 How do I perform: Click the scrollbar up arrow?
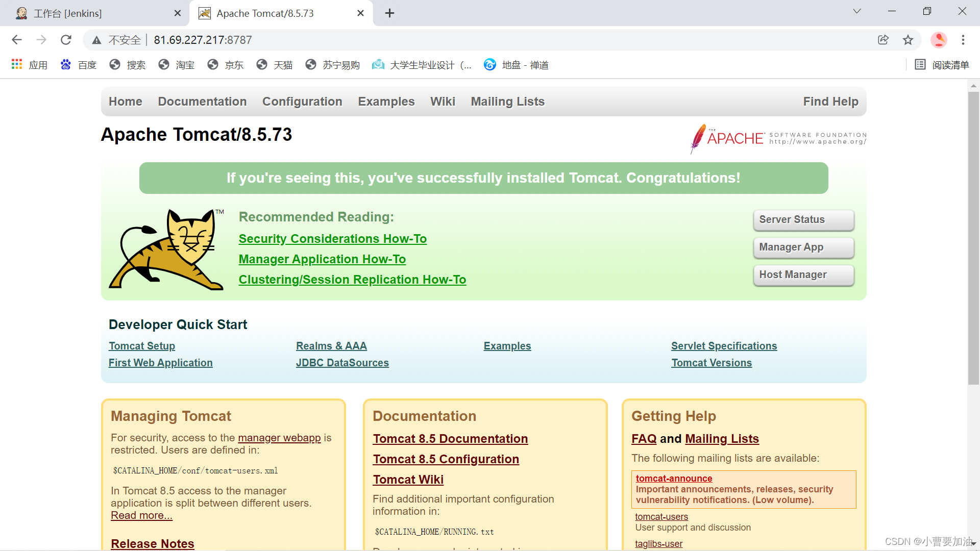click(973, 86)
